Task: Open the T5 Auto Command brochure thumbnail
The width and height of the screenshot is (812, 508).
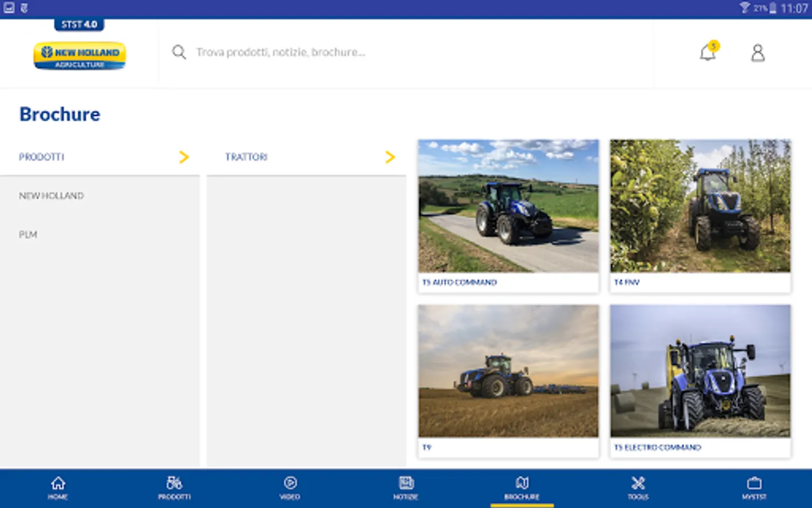Action: pos(509,206)
